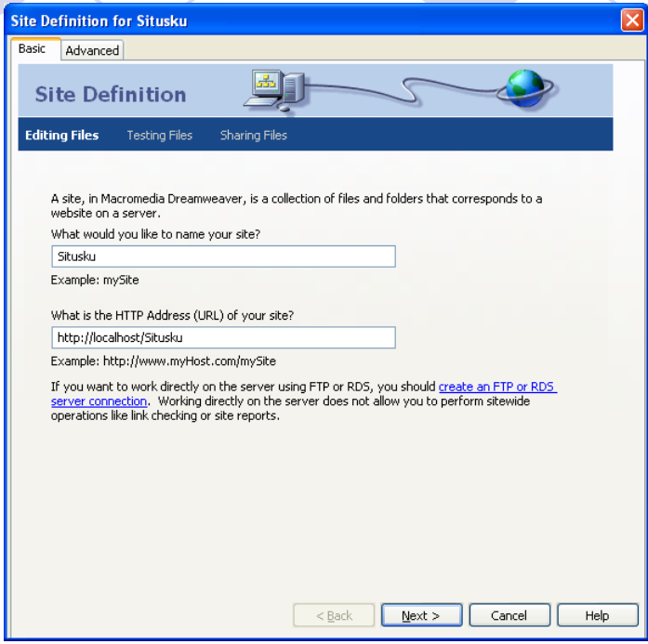This screenshot has height=644, width=648.
Task: Go to the Testing Files step
Action: tap(160, 135)
